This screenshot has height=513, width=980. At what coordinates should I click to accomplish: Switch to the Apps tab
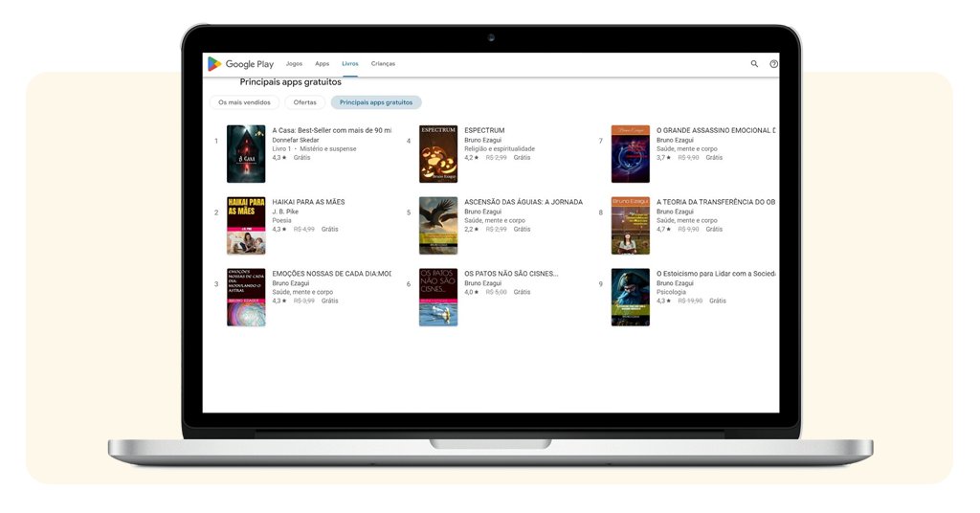322,64
